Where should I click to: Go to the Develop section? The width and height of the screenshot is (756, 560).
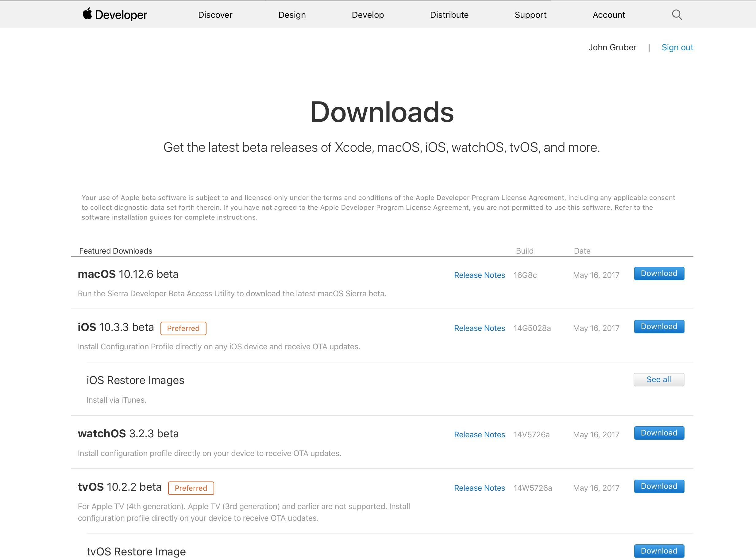(368, 15)
